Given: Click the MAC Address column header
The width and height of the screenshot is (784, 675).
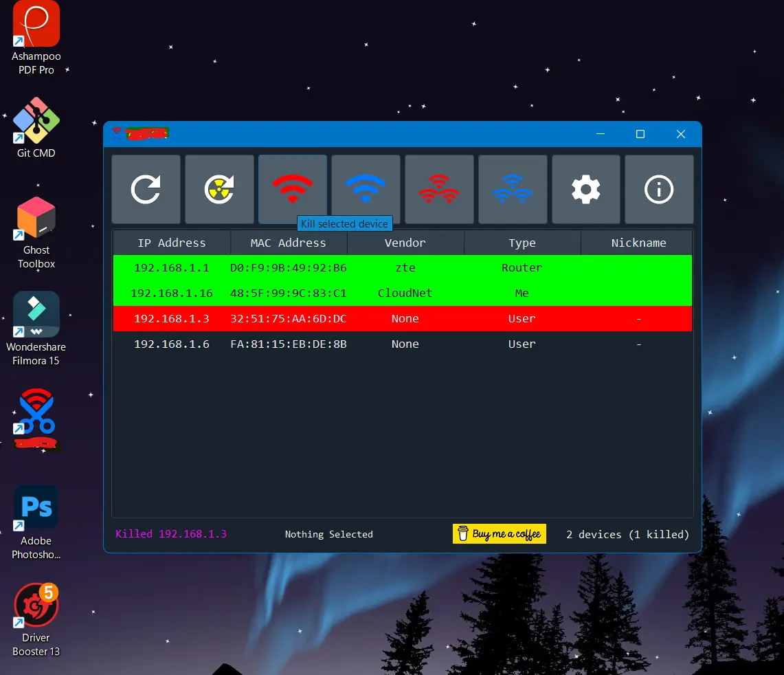Looking at the screenshot, I should click(289, 243).
